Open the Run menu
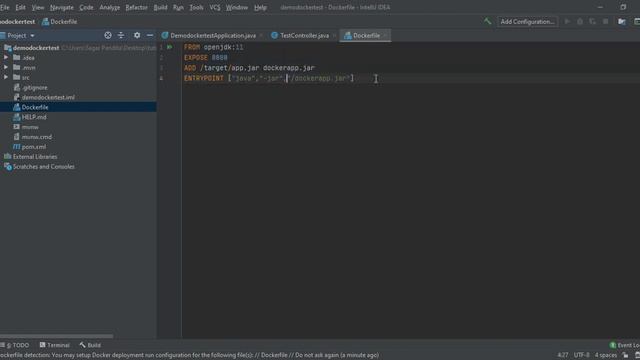640x360 pixels. pyautogui.click(x=178, y=7)
